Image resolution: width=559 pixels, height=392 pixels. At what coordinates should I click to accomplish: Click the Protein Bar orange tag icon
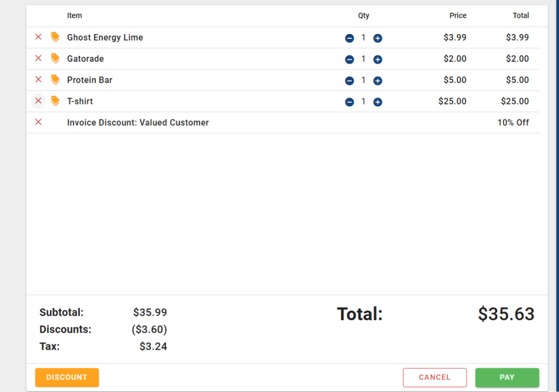click(x=55, y=79)
